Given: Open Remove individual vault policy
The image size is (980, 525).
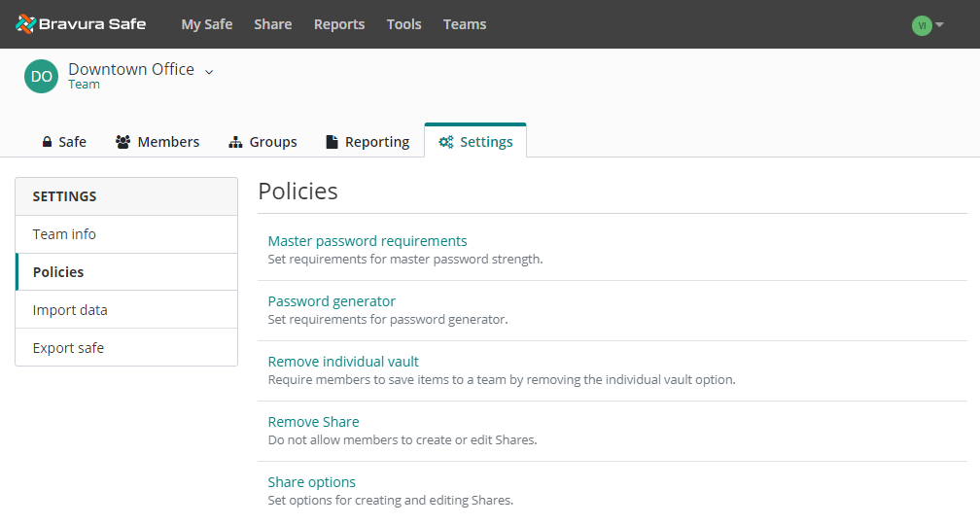Looking at the screenshot, I should [x=343, y=362].
